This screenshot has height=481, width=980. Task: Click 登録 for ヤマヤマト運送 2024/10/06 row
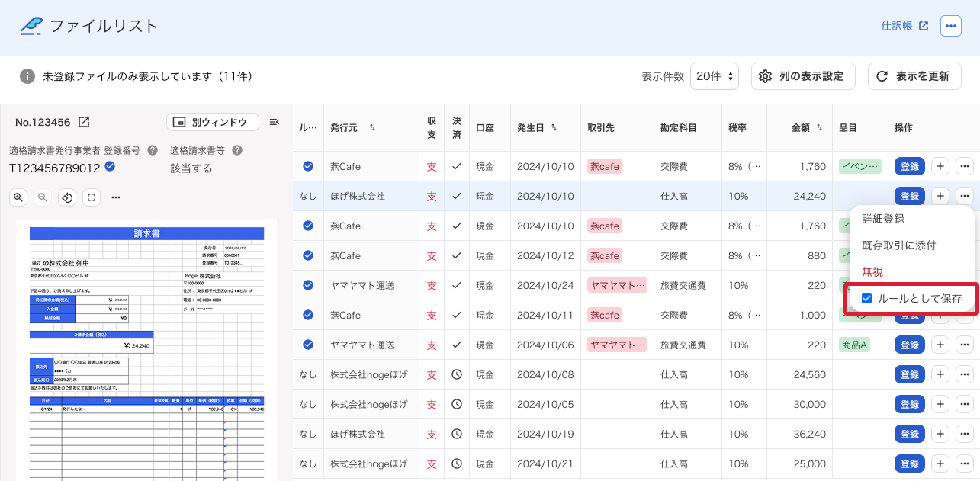(x=910, y=345)
